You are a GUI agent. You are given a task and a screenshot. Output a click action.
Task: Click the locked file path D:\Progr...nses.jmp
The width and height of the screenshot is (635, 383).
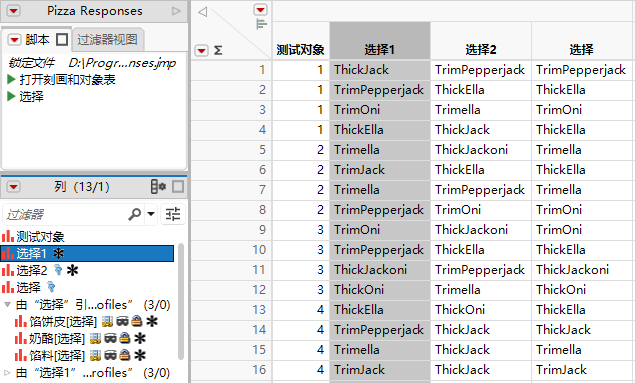click(122, 63)
